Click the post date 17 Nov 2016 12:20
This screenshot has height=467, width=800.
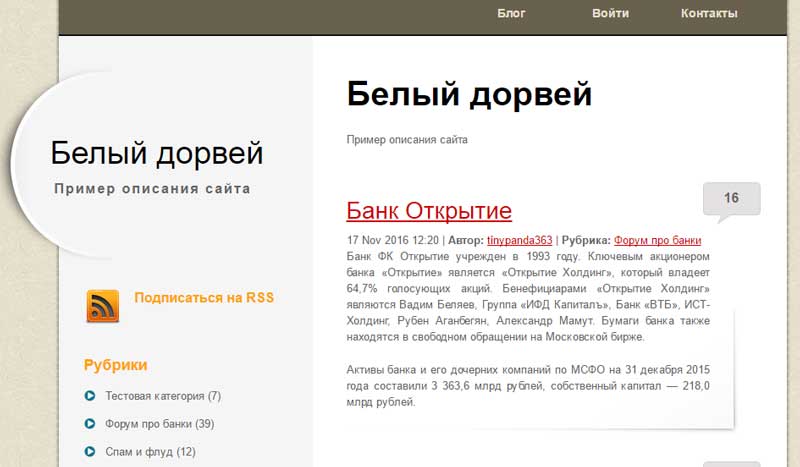[393, 240]
